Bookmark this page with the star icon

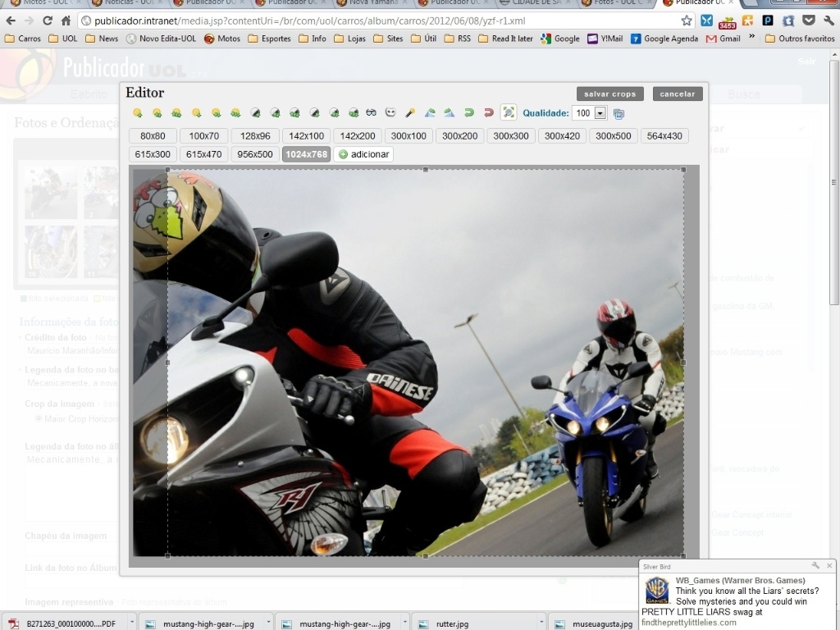(x=686, y=21)
